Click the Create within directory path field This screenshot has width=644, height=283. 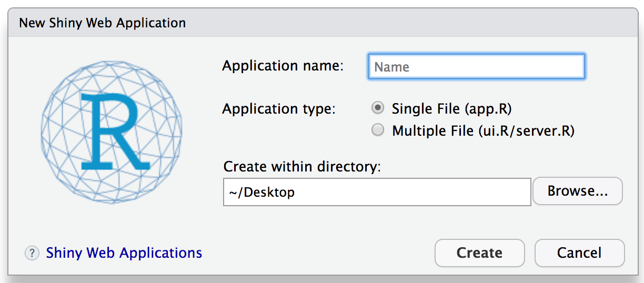(377, 192)
